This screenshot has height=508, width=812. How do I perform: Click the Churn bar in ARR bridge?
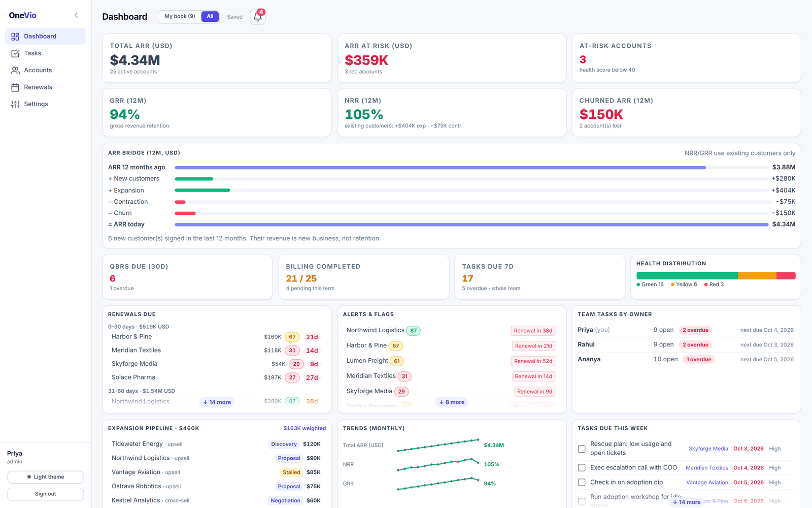pos(185,213)
